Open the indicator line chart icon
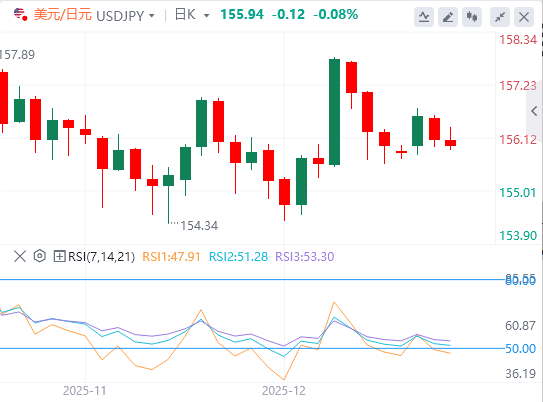This screenshot has height=402, width=543. tap(424, 17)
